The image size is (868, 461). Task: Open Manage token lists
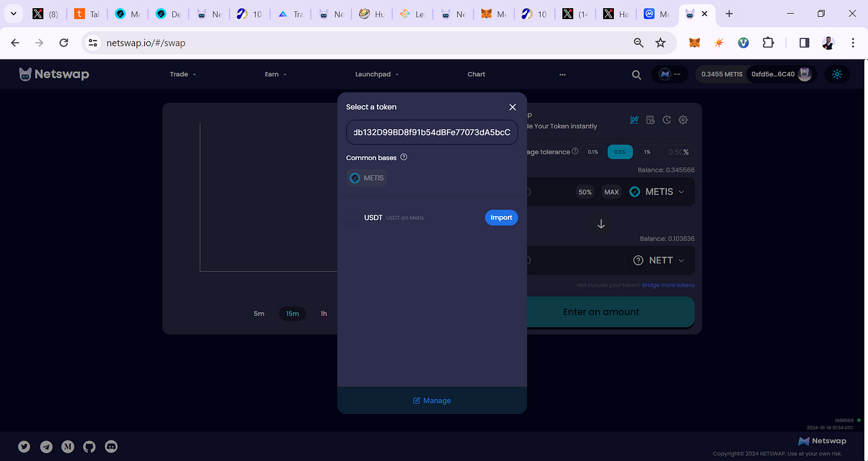coord(432,400)
